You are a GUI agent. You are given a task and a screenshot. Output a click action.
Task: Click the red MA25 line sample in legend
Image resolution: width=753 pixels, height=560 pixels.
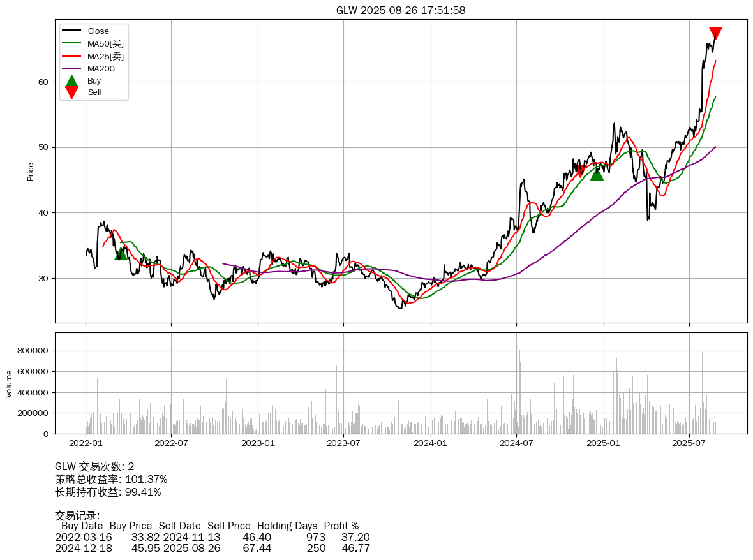71,56
